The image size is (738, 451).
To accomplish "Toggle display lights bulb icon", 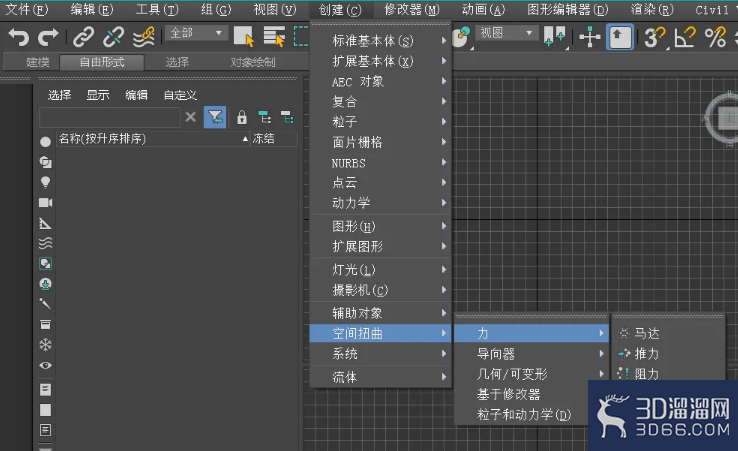I will [x=45, y=183].
